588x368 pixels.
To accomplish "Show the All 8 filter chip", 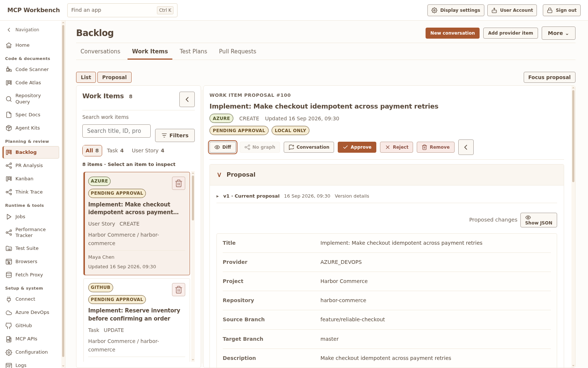I will (92, 151).
